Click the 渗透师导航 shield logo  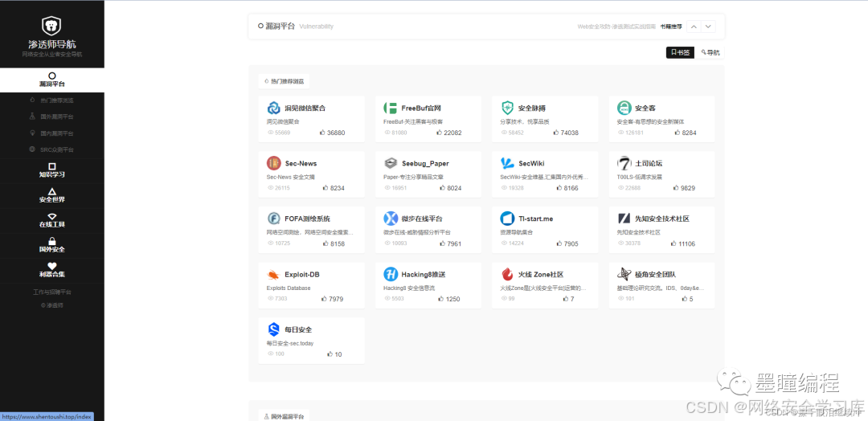tap(51, 25)
